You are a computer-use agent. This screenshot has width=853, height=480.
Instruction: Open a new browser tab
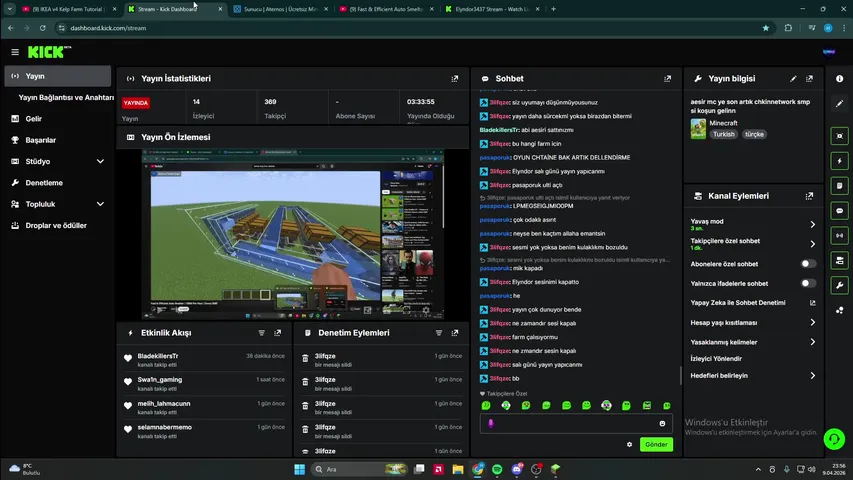coord(553,9)
